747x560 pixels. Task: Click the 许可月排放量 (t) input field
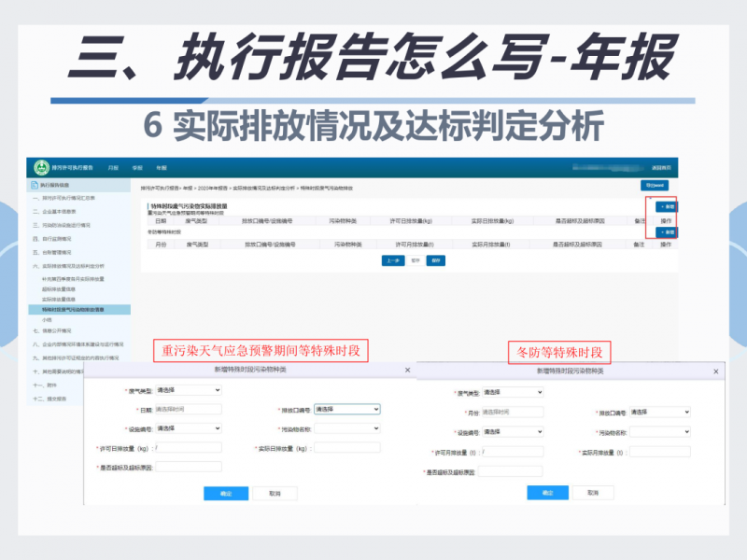(513, 452)
